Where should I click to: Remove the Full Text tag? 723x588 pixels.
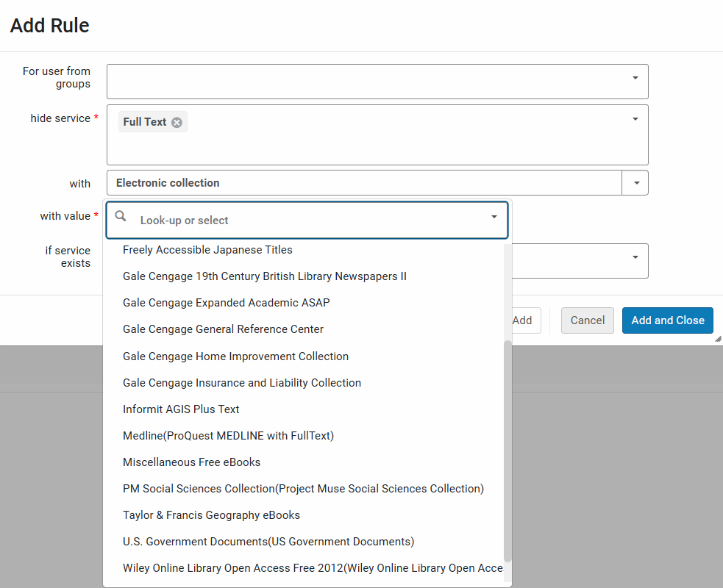177,122
